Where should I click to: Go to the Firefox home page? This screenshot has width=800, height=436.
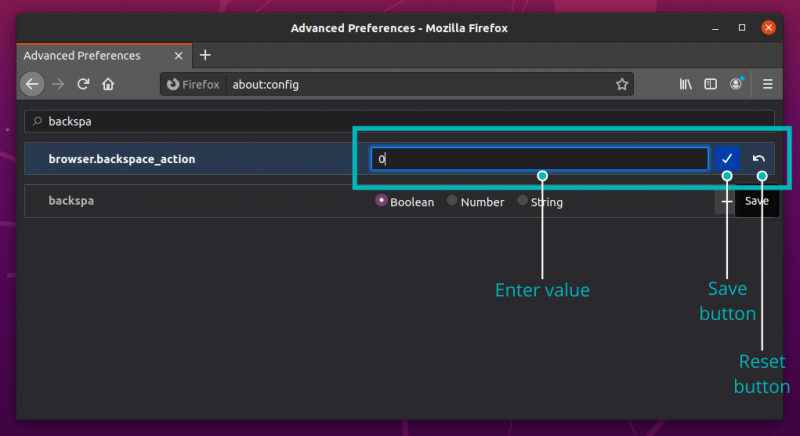[109, 85]
